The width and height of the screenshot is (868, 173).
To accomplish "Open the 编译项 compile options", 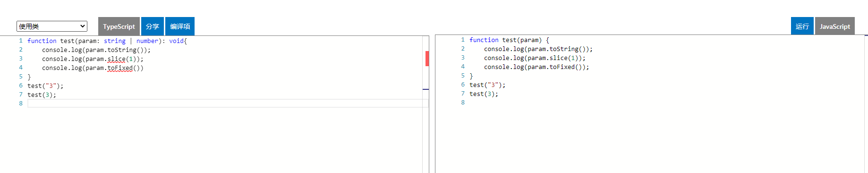I will pos(180,26).
